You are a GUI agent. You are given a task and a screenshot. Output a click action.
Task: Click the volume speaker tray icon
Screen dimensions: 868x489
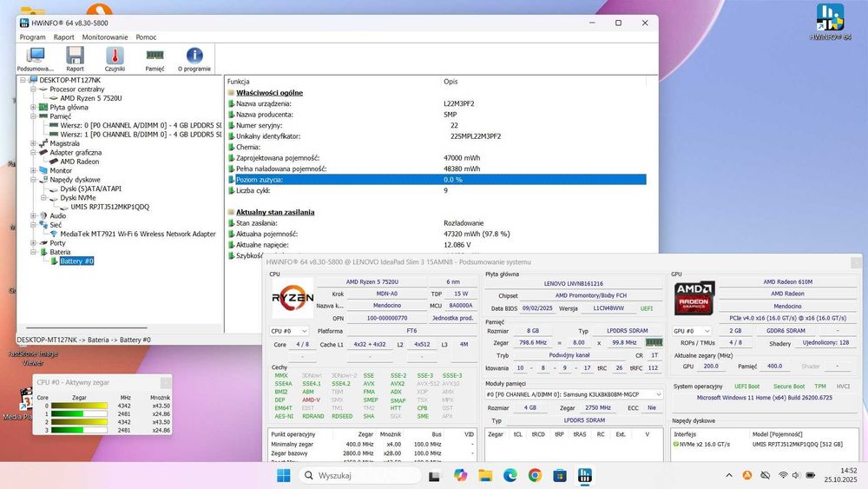796,475
